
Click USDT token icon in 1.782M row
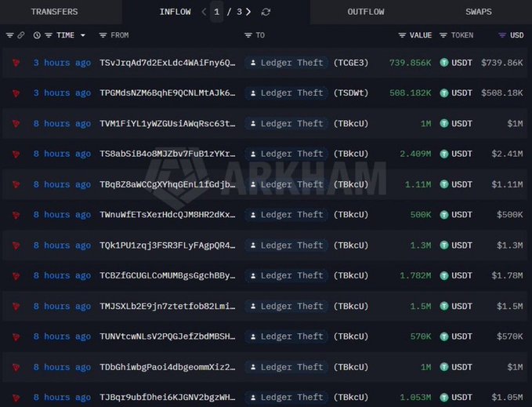(444, 275)
